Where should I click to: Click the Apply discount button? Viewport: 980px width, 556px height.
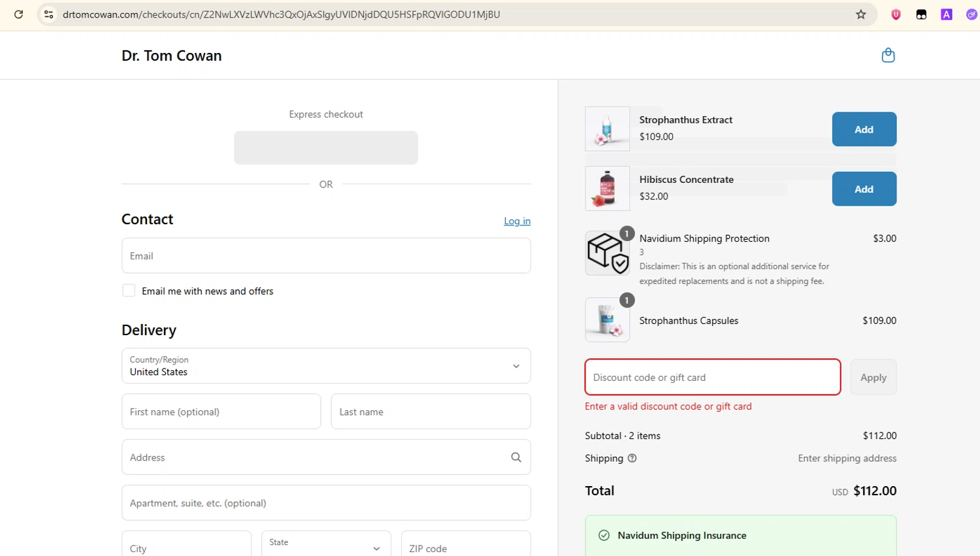(x=873, y=377)
